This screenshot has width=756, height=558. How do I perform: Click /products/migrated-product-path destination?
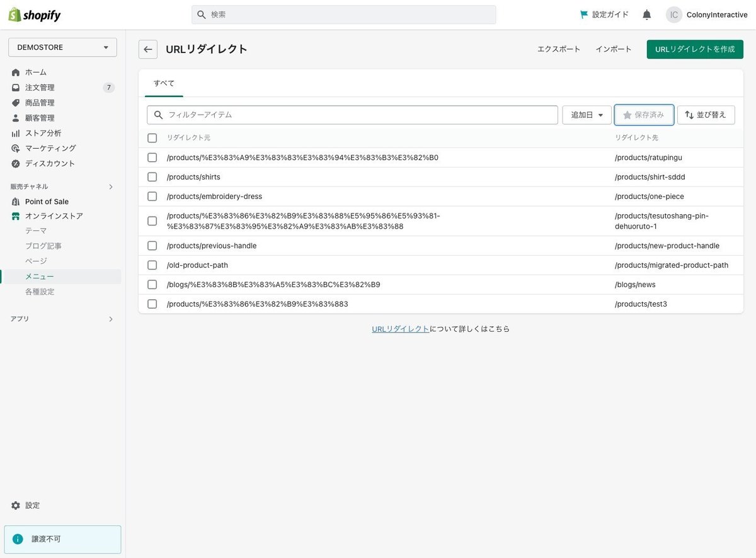point(672,265)
